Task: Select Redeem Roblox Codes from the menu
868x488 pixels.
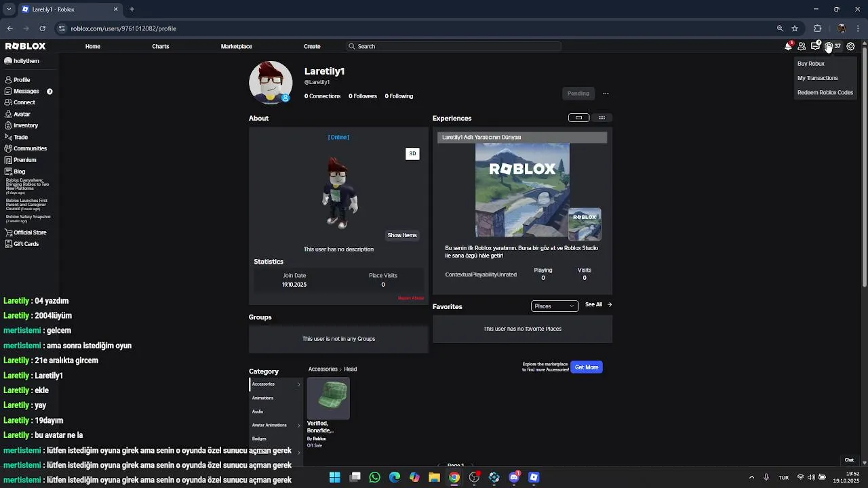Action: [x=825, y=92]
